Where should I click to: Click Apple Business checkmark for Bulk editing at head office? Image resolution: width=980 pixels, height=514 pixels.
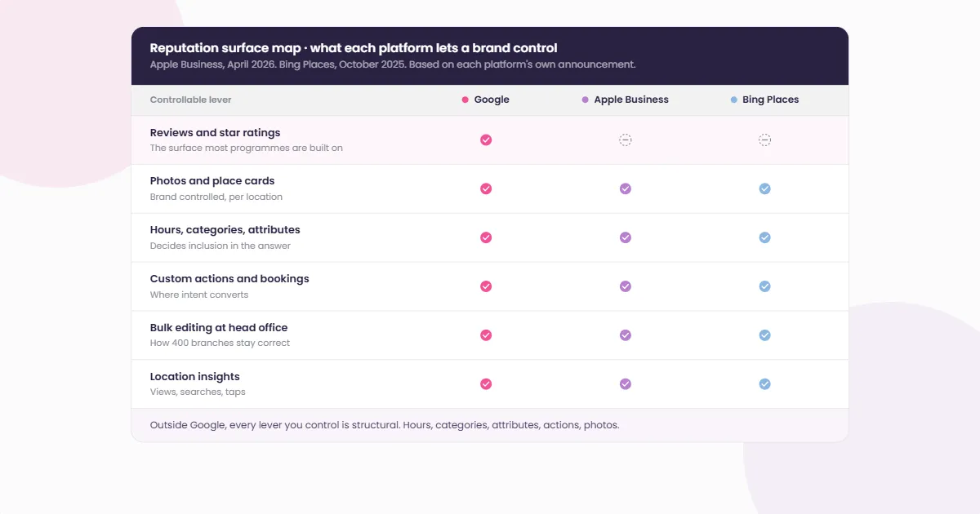(x=626, y=335)
